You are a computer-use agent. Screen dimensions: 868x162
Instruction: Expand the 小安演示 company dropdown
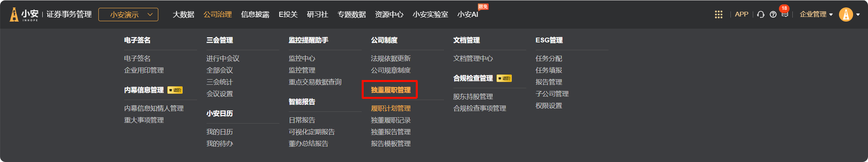128,15
